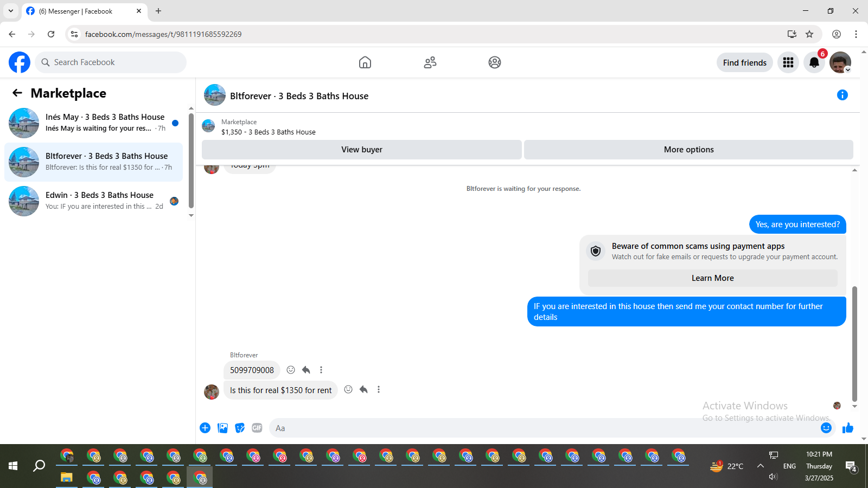The width and height of the screenshot is (868, 488).
Task: Click the Aa message input box
Action: pos(545,428)
